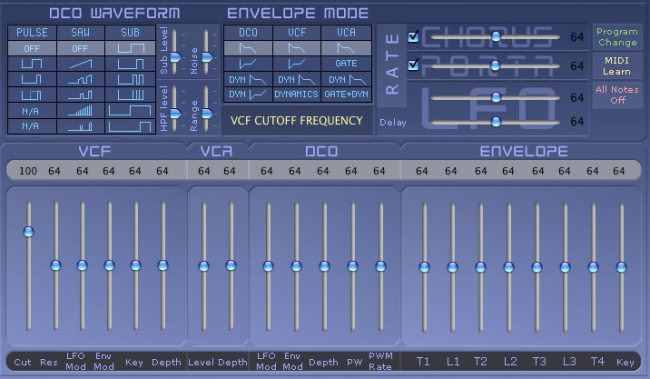This screenshot has height=379, width=650.
Task: Click the VCA Level slider knob
Action: [x=204, y=266]
